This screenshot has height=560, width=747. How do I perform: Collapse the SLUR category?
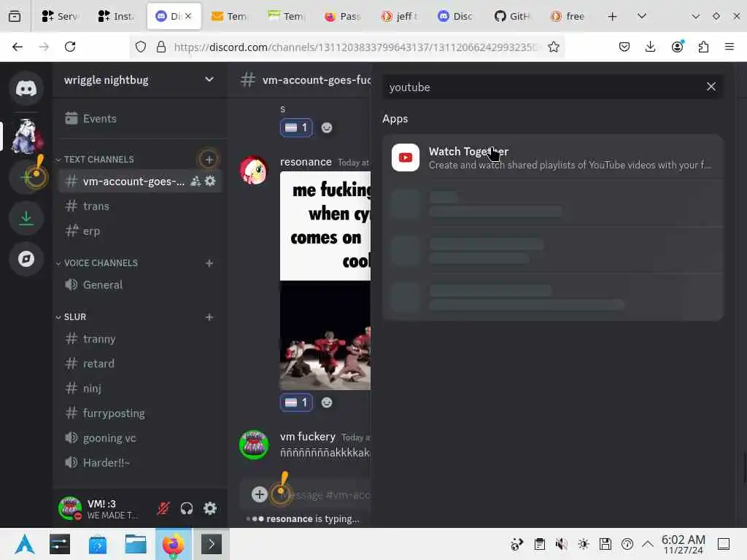pos(71,317)
